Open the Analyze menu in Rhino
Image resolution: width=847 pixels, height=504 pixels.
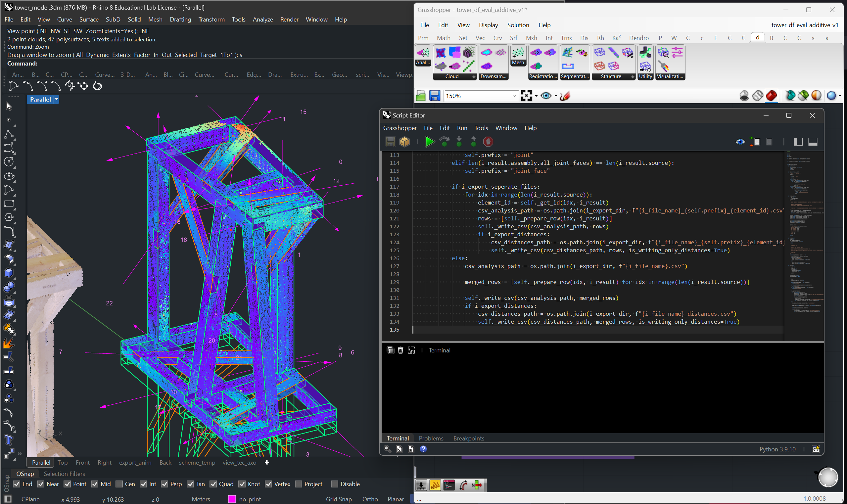262,19
